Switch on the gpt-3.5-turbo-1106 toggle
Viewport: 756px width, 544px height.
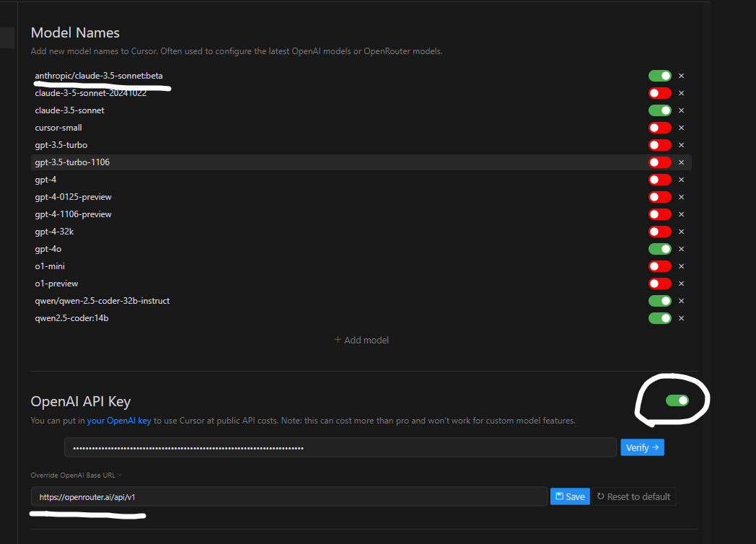point(660,162)
